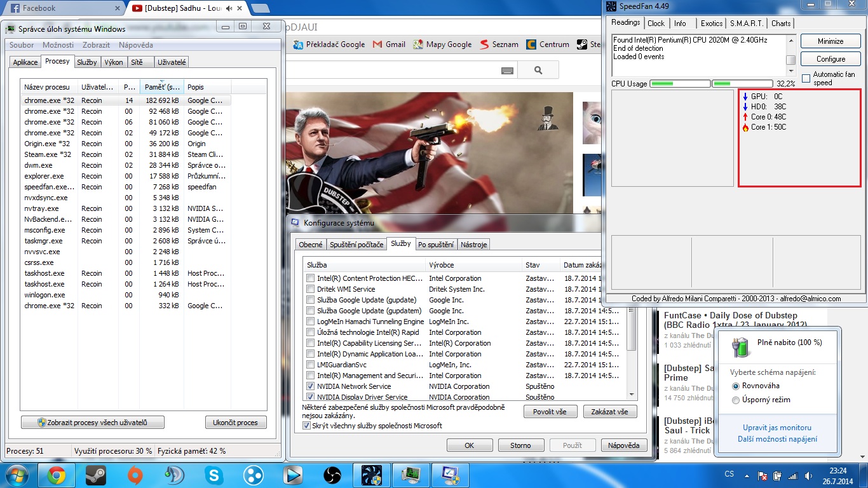Click Zakázat vše in System Configuration
Image resolution: width=868 pixels, height=488 pixels.
tap(610, 412)
